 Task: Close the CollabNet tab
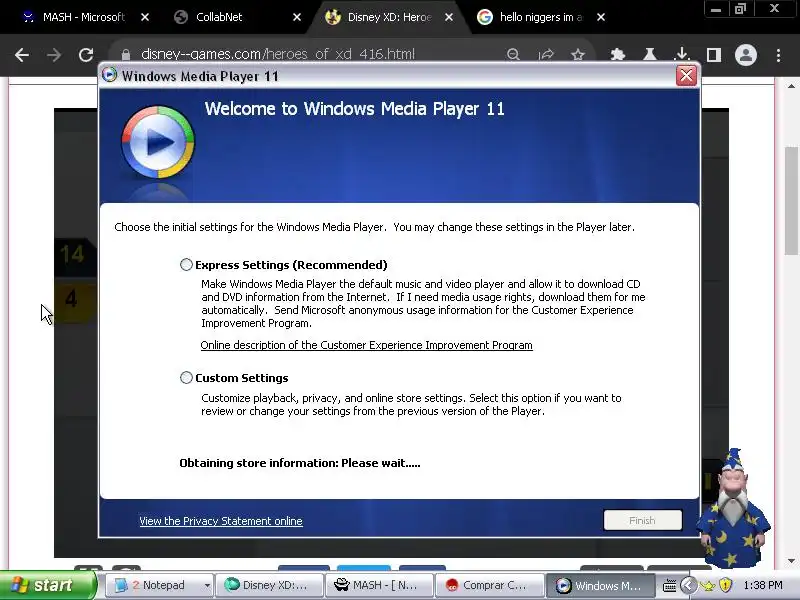(x=297, y=17)
